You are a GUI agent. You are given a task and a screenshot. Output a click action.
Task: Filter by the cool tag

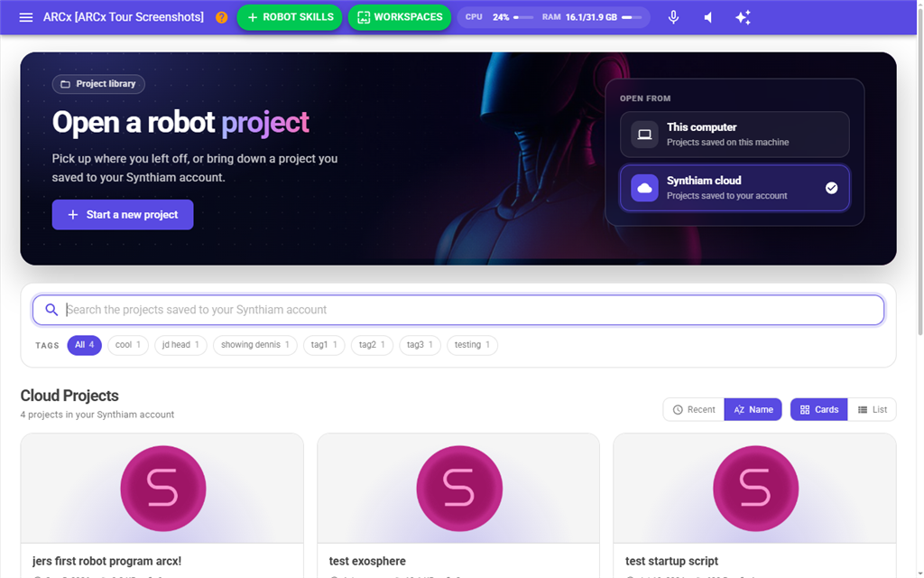(x=128, y=345)
